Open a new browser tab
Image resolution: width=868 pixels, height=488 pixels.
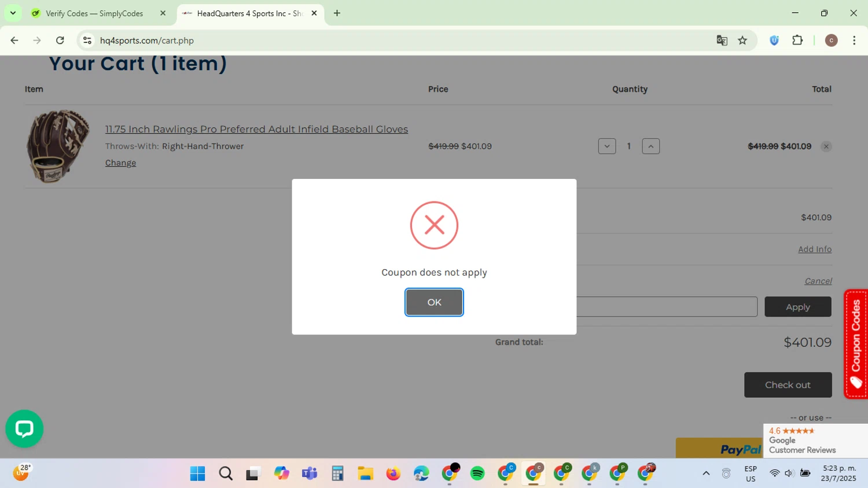point(337,13)
